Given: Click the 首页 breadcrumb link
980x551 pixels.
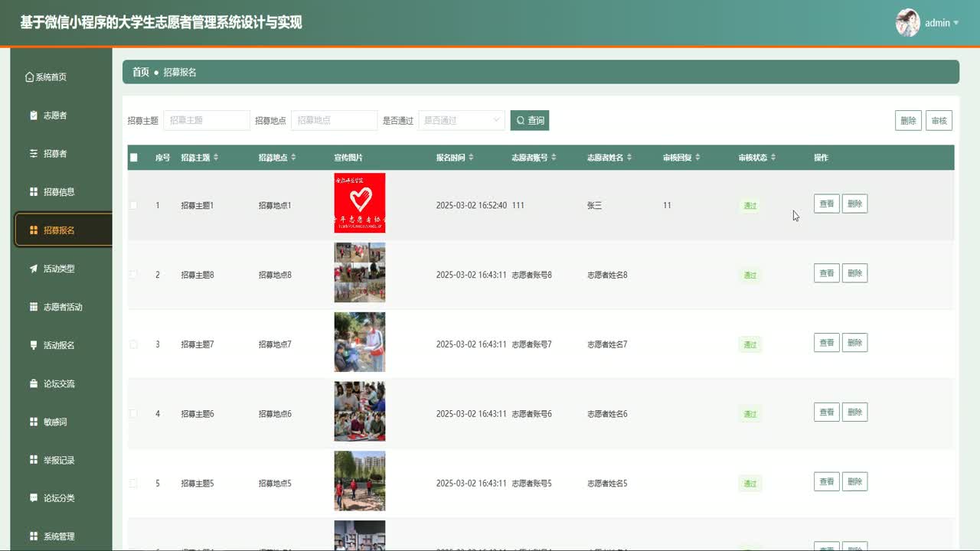Looking at the screenshot, I should 141,72.
